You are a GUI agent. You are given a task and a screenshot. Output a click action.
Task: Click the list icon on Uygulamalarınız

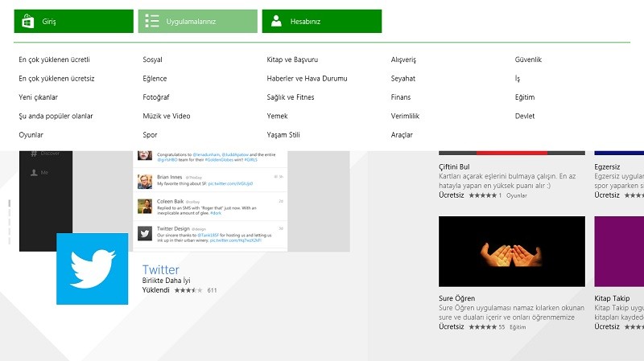click(x=152, y=22)
